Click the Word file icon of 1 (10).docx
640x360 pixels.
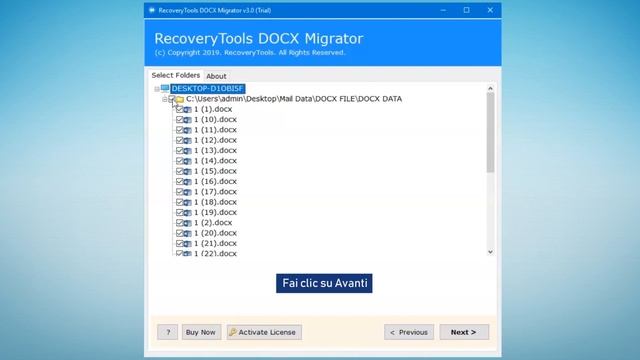(x=187, y=120)
